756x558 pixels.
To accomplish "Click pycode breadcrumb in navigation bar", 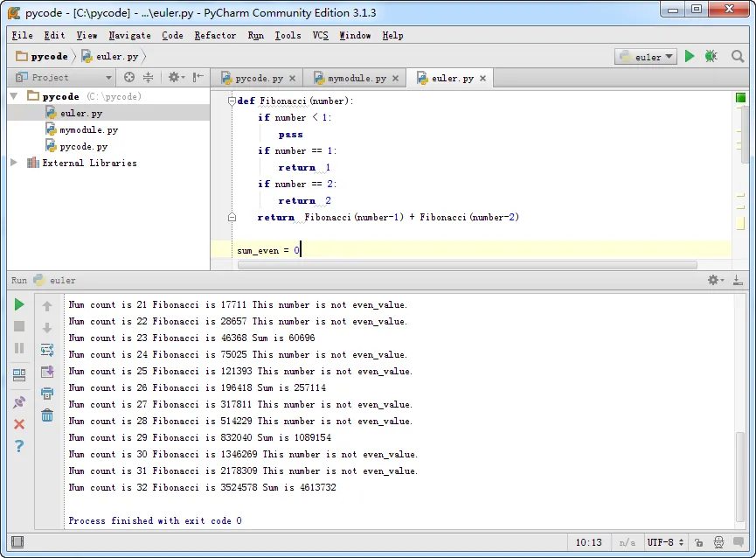I will click(43, 57).
